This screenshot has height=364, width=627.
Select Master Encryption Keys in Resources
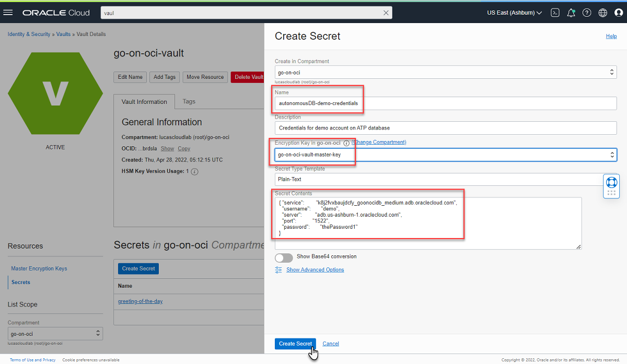point(39,268)
